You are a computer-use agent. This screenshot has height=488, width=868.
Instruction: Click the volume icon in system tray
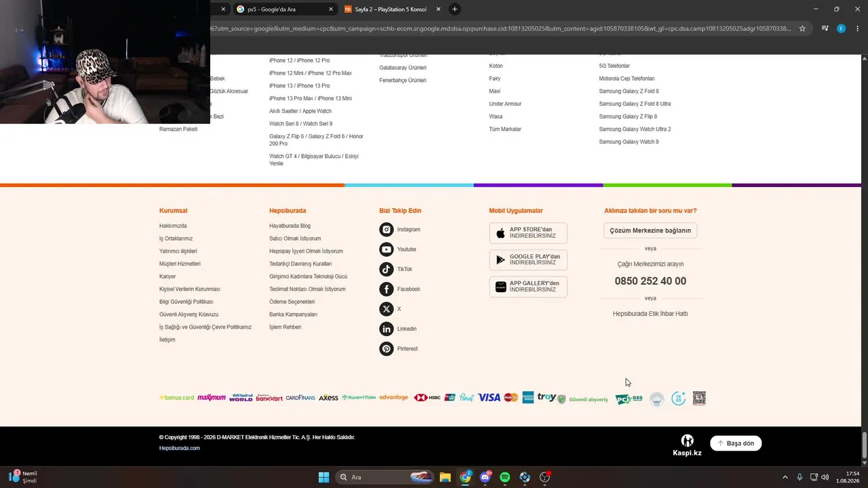point(825,477)
